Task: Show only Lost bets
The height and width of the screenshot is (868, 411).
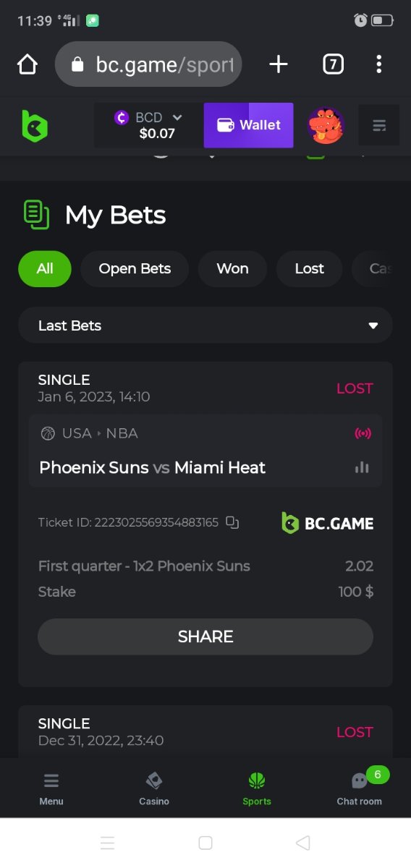Action: point(310,268)
